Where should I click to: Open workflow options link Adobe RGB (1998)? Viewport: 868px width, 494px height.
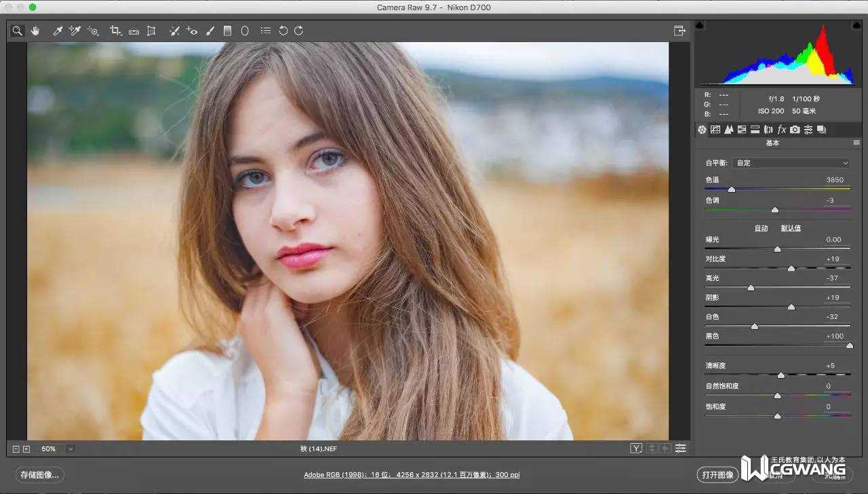[x=412, y=475]
